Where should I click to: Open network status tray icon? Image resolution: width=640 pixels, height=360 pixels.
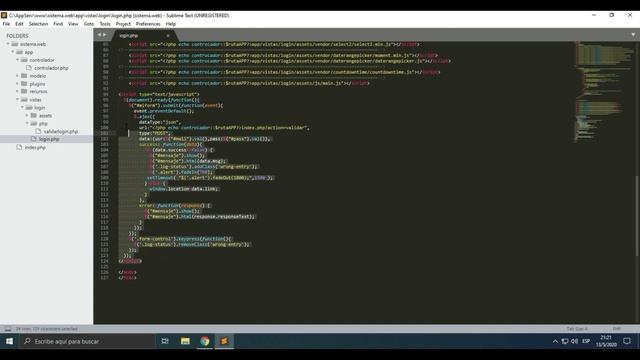pyautogui.click(x=565, y=341)
